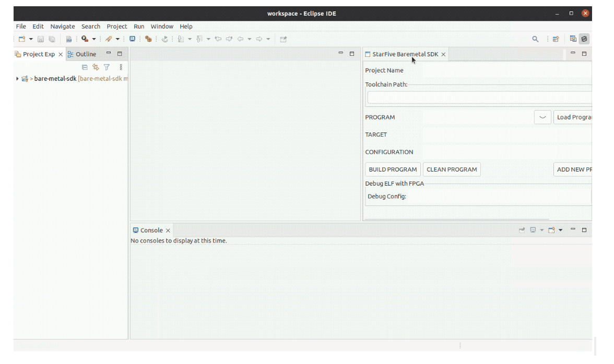Click the filter icon in Project Explorer
Image resolution: width=614 pixels, height=364 pixels.
(x=107, y=67)
